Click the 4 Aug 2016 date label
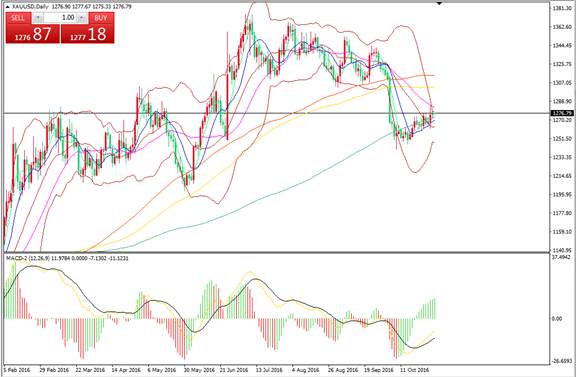This screenshot has height=377, width=576. pyautogui.click(x=307, y=369)
